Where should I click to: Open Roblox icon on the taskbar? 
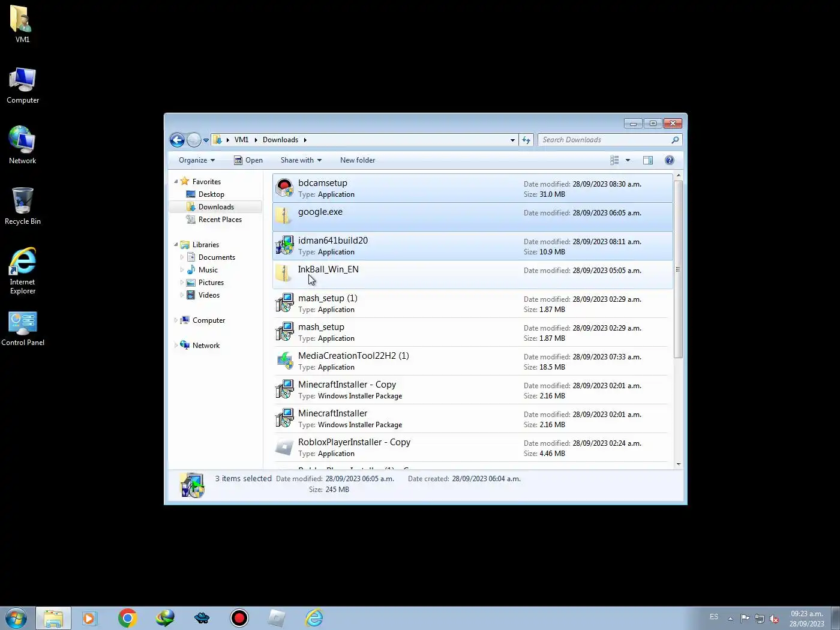coord(277,618)
